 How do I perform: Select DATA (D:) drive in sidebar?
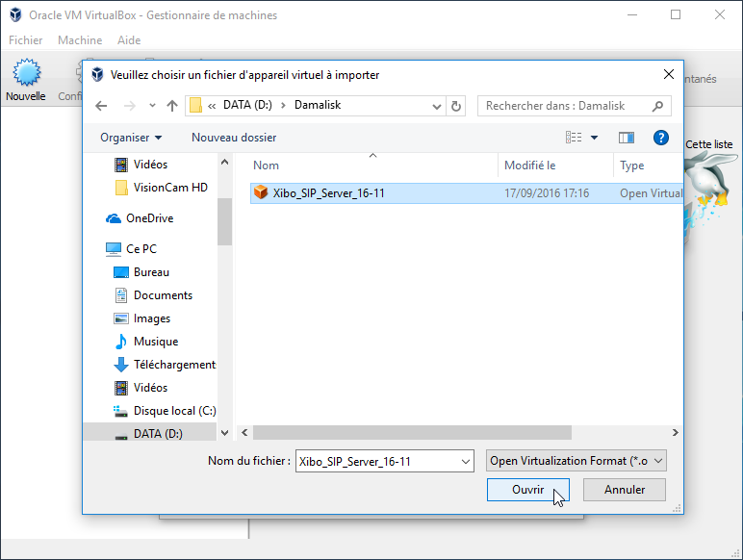pyautogui.click(x=148, y=434)
